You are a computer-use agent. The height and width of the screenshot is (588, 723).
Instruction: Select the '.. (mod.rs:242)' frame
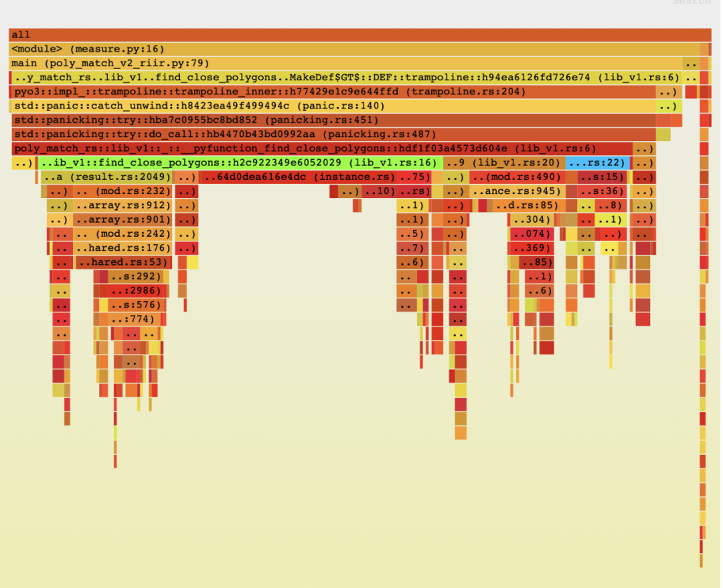click(x=123, y=235)
